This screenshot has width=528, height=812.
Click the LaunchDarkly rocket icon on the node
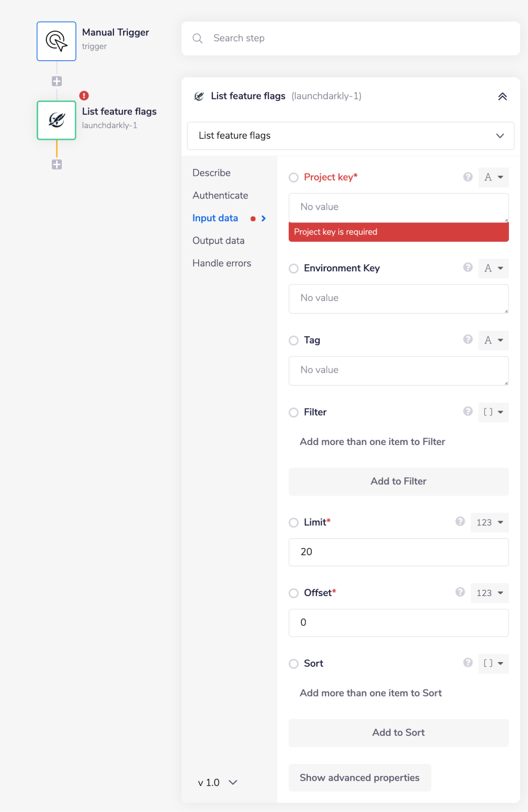click(x=56, y=120)
